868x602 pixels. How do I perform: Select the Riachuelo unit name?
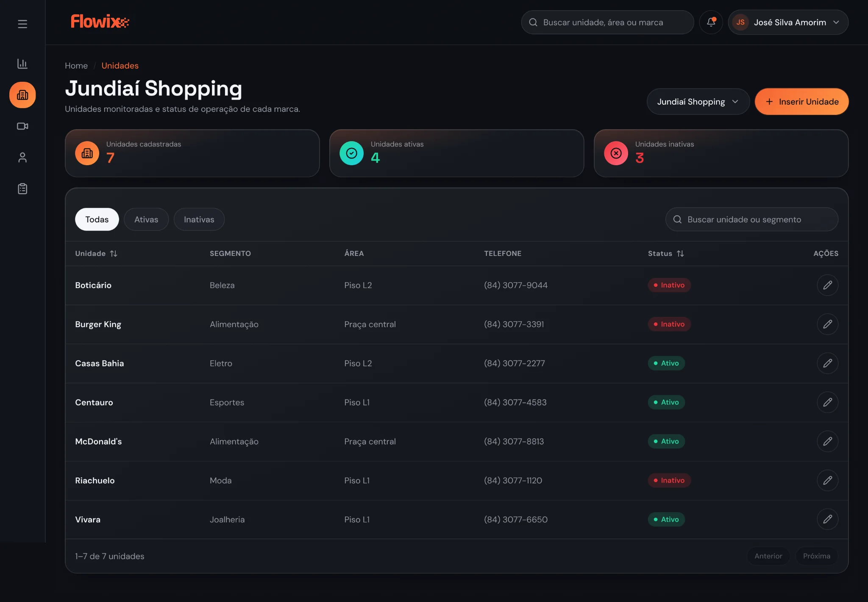[95, 480]
